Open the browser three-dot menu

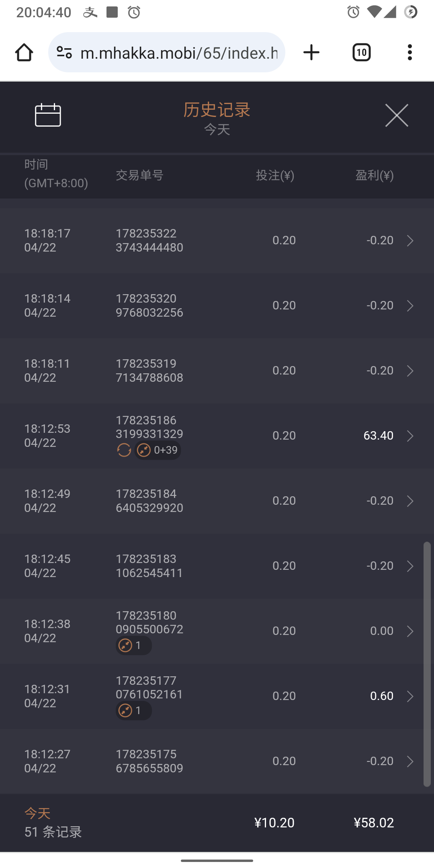tap(409, 53)
